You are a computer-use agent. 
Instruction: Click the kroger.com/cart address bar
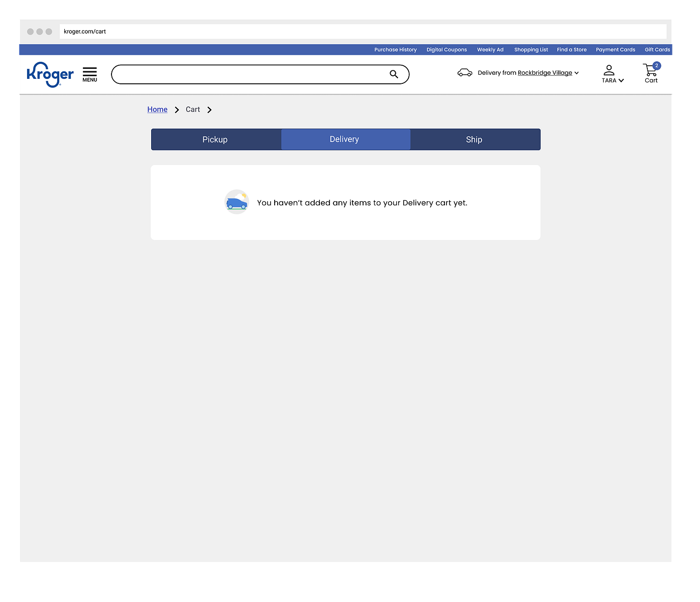(x=363, y=32)
